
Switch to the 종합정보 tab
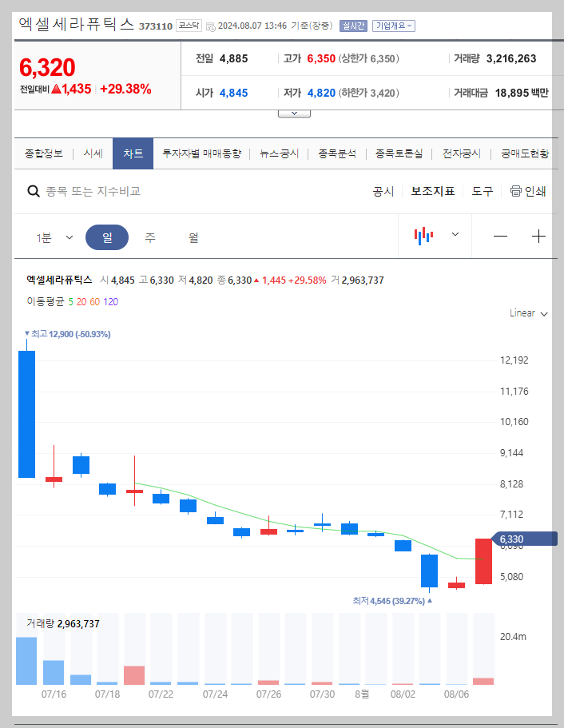(44, 153)
